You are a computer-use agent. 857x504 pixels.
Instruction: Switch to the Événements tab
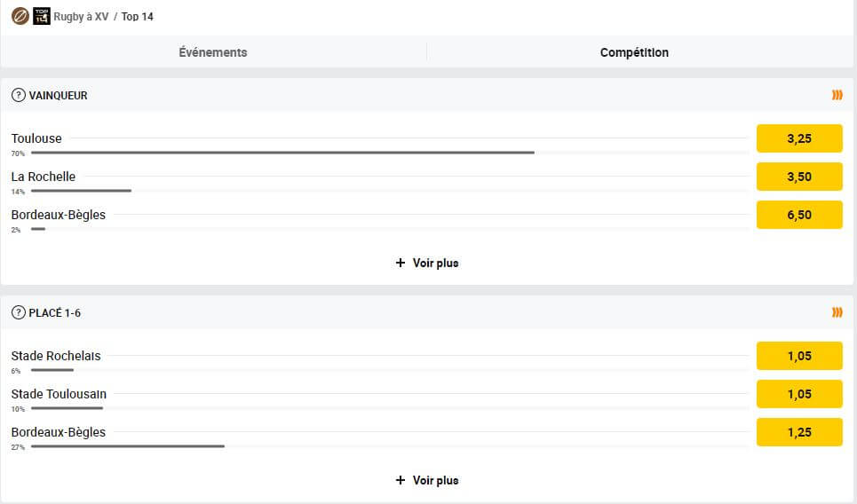[213, 52]
